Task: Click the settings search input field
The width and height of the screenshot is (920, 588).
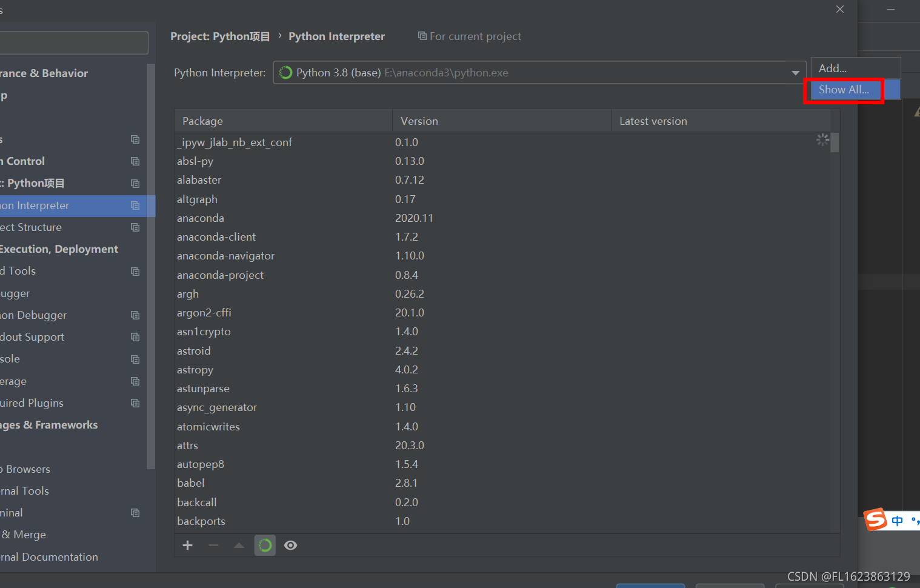Action: click(74, 43)
